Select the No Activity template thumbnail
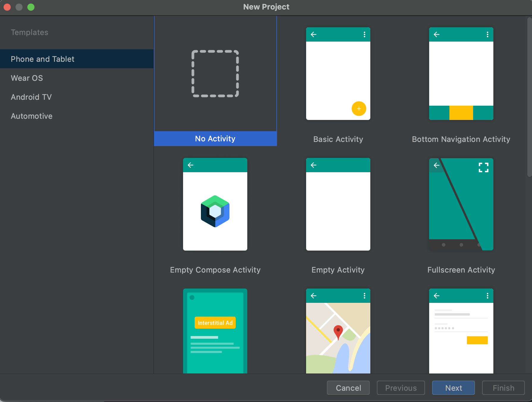The width and height of the screenshot is (532, 402). pos(215,74)
